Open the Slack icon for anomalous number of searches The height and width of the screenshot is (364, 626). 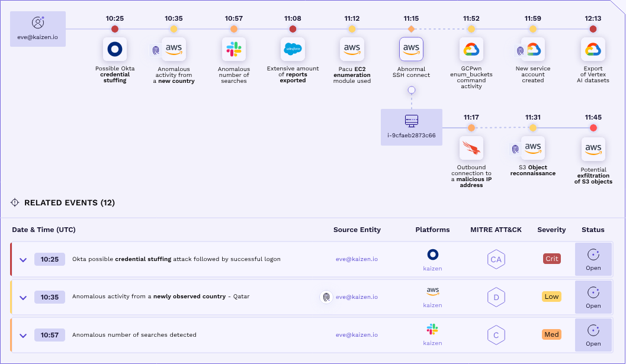pyautogui.click(x=233, y=49)
